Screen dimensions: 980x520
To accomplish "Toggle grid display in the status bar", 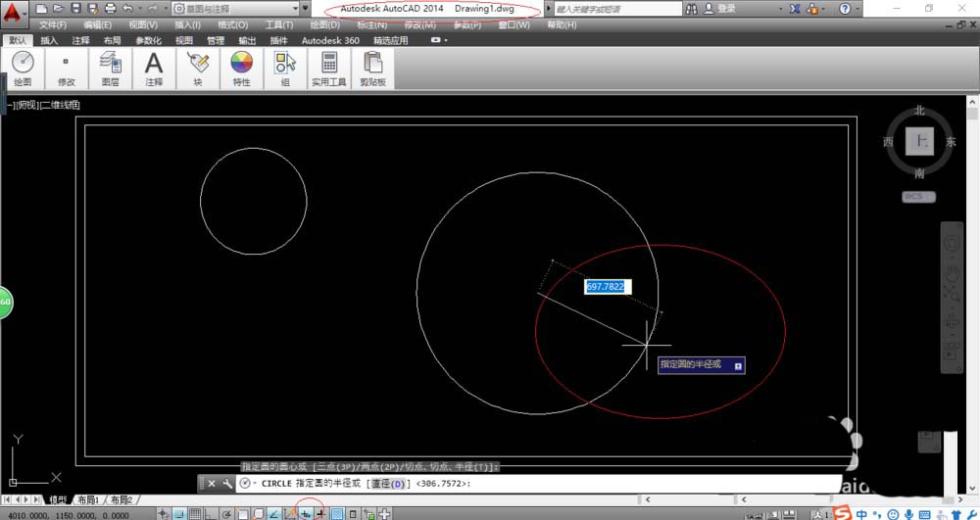I will (195, 513).
